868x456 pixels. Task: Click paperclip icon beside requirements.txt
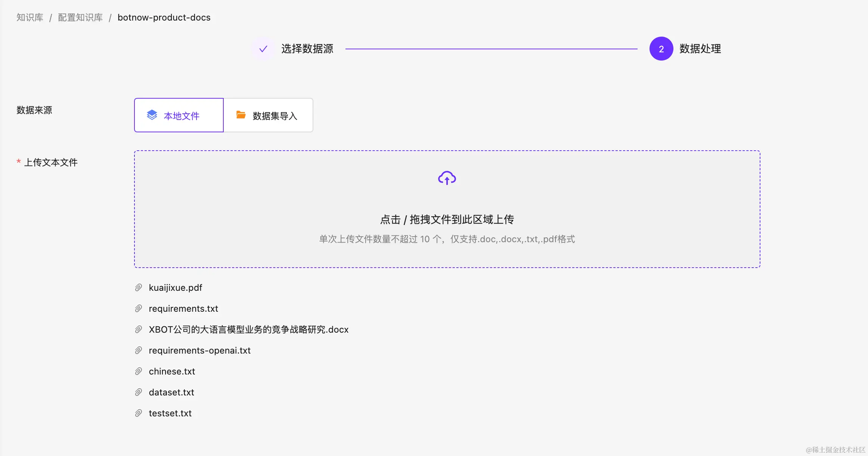point(139,308)
